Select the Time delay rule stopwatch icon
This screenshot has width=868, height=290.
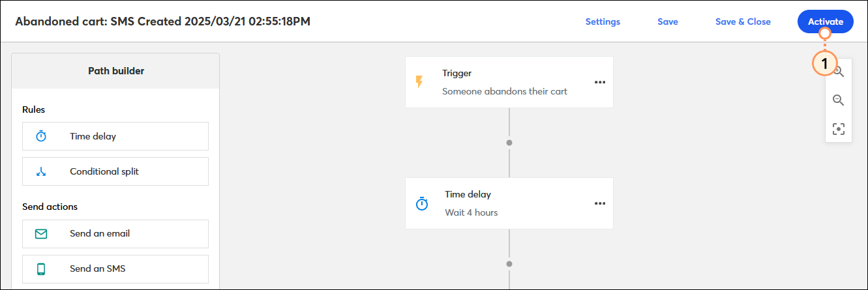click(41, 136)
